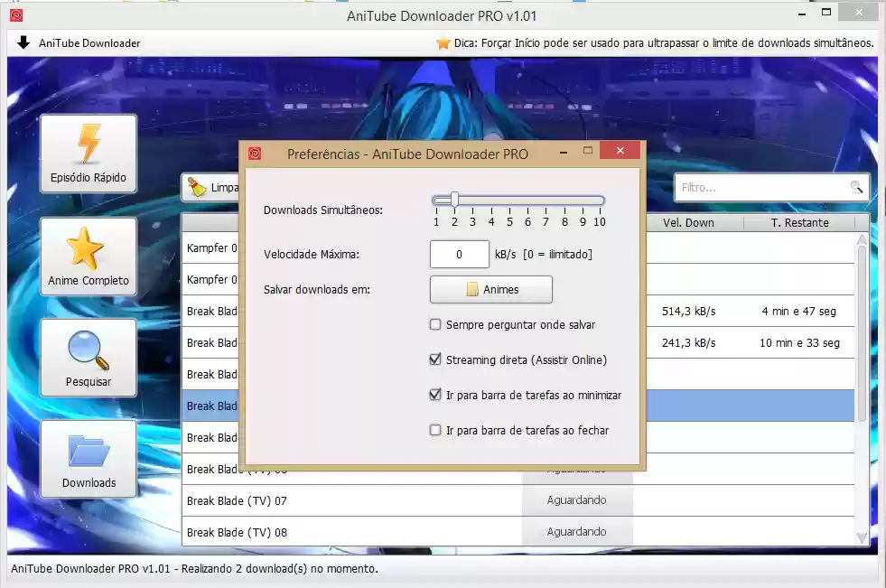Open the Downloads folder button
886x588 pixels.
point(89,459)
